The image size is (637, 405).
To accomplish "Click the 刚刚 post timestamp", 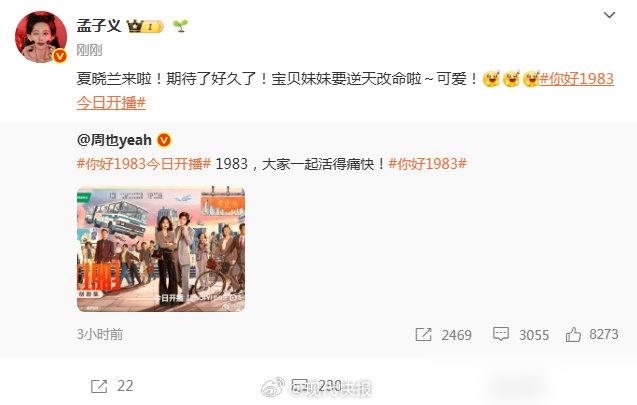I will (89, 50).
